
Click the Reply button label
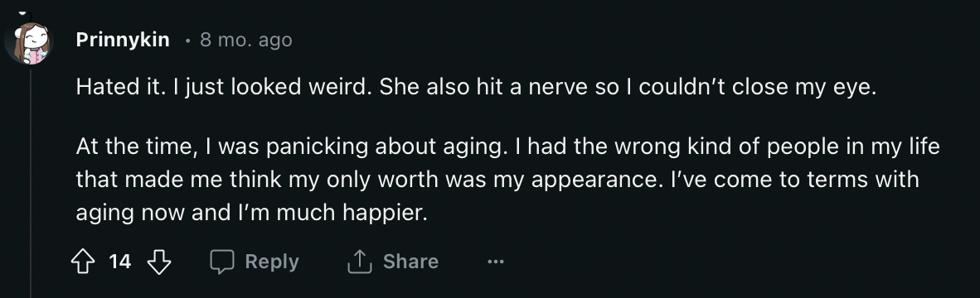(272, 262)
